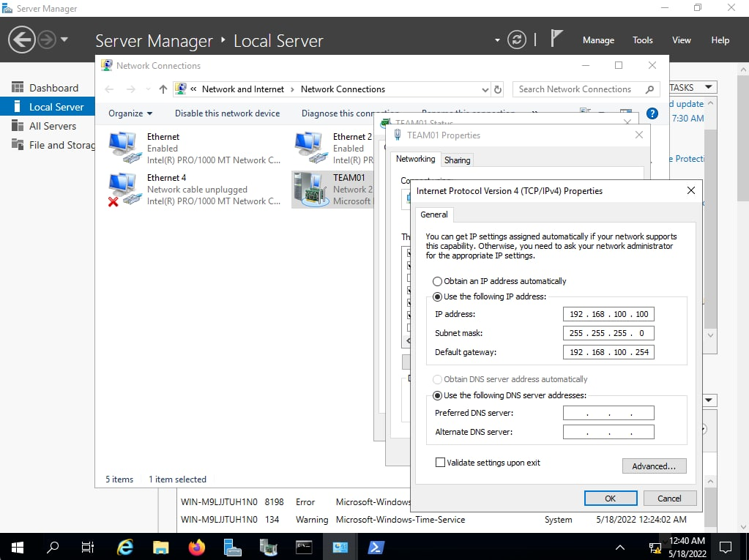
Task: Click the Server Manager refresh icon
Action: [516, 40]
